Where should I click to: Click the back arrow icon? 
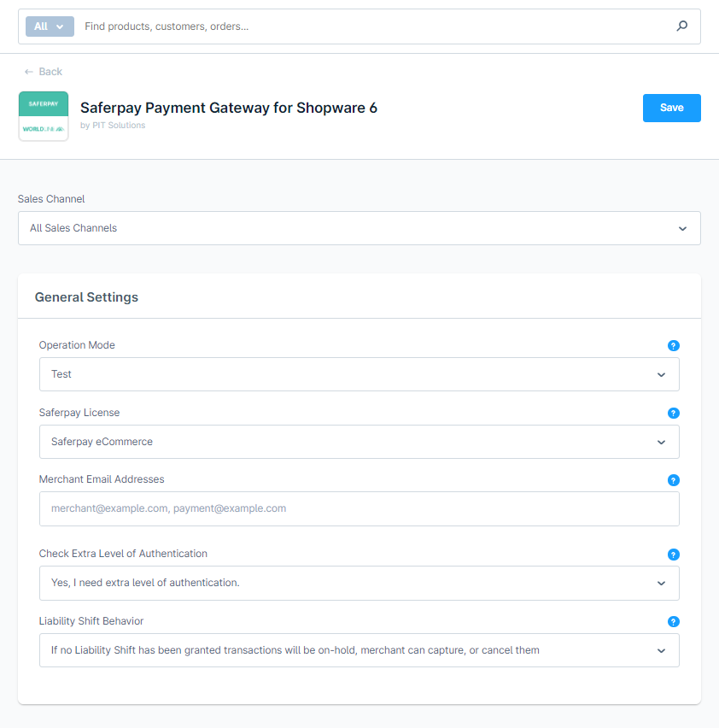click(29, 72)
